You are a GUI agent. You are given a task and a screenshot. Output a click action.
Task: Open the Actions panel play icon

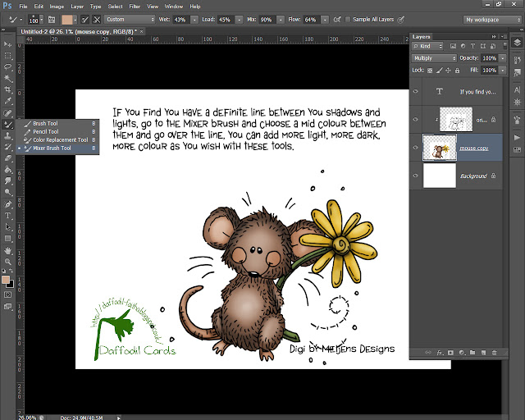point(517,138)
